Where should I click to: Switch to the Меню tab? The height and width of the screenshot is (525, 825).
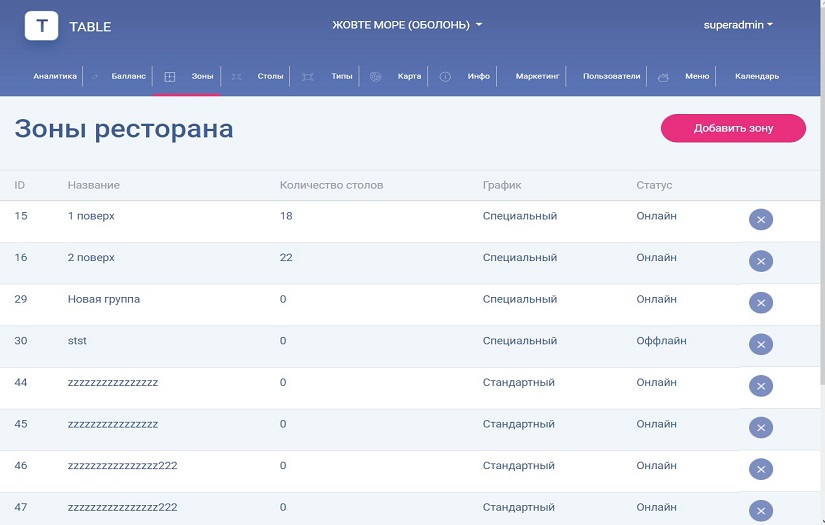coord(697,76)
